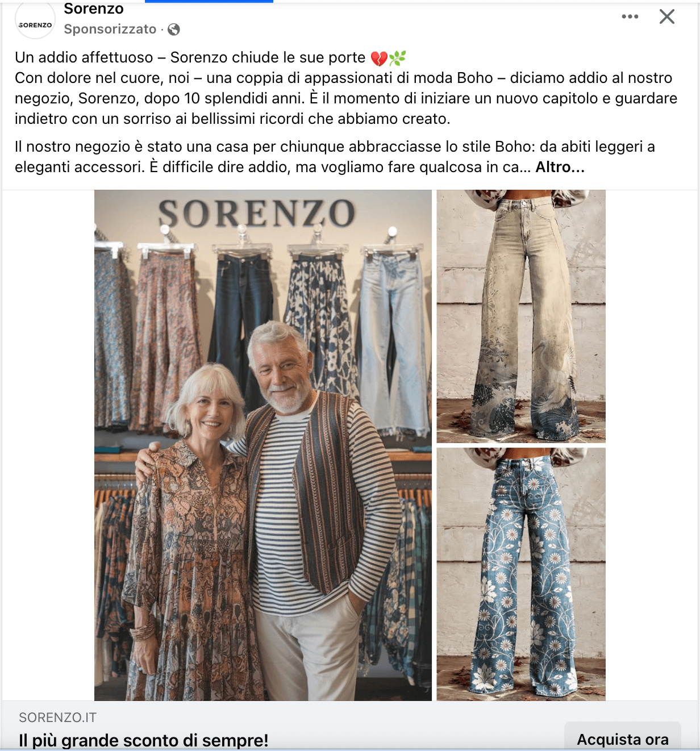Click the green leaf sprig emoji
This screenshot has height=751, width=700.
[x=397, y=57]
